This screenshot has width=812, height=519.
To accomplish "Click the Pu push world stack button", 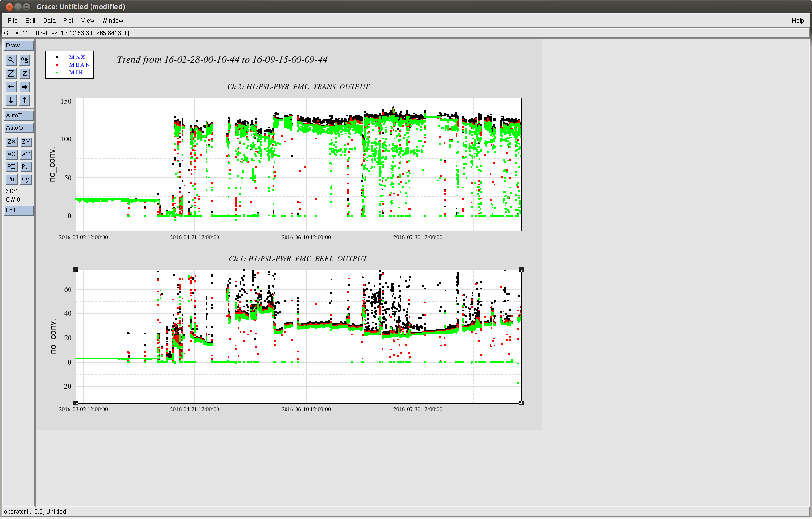I will point(26,167).
